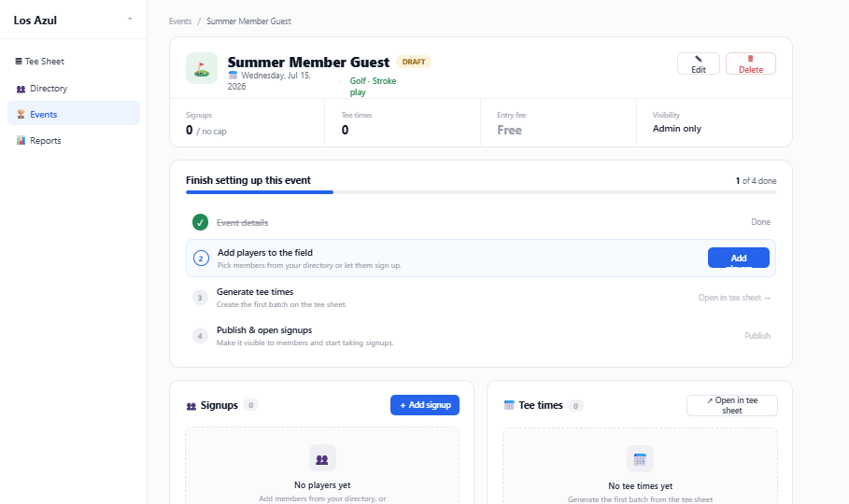Image resolution: width=849 pixels, height=504 pixels.
Task: Click the Signups panel people icon
Action: [191, 406]
